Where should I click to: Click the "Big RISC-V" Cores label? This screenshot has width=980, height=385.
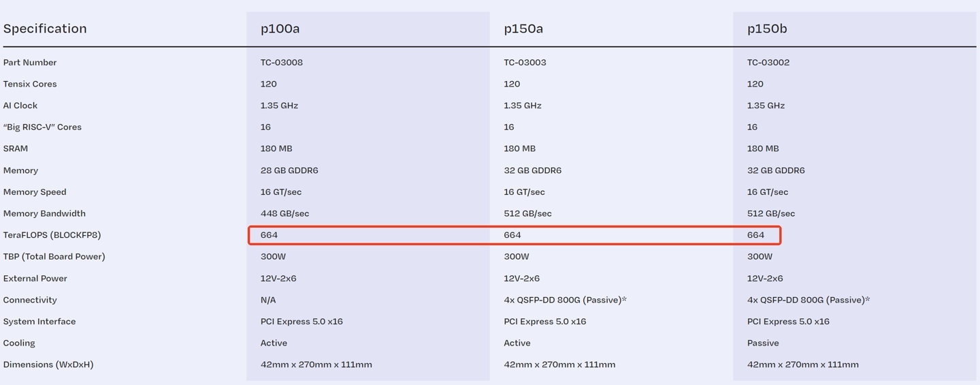pyautogui.click(x=42, y=127)
